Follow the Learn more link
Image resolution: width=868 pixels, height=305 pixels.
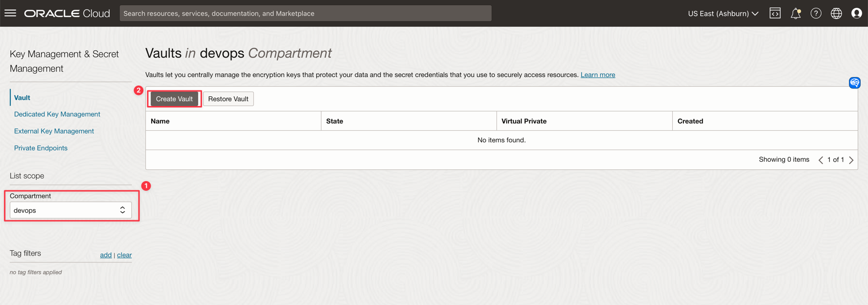pyautogui.click(x=598, y=75)
